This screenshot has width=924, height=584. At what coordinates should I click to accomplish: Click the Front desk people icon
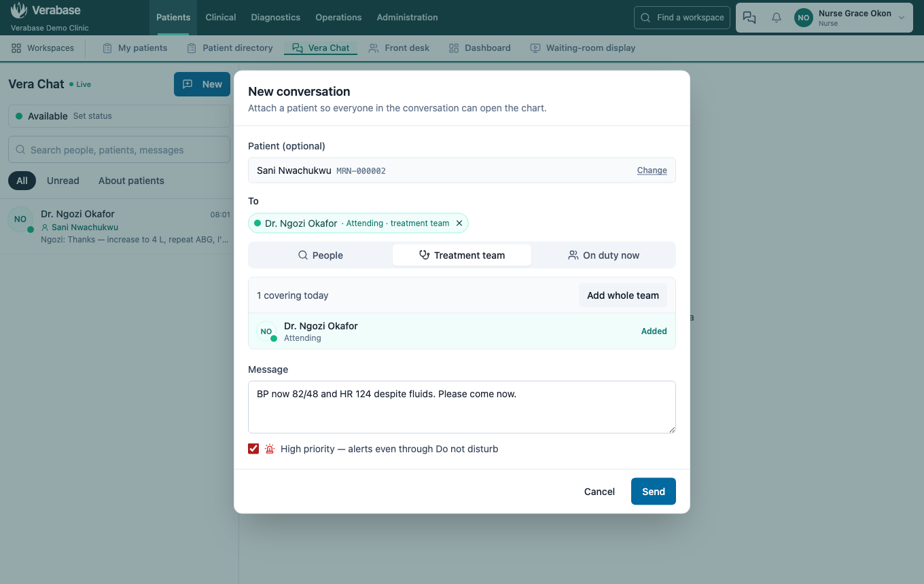coord(374,48)
